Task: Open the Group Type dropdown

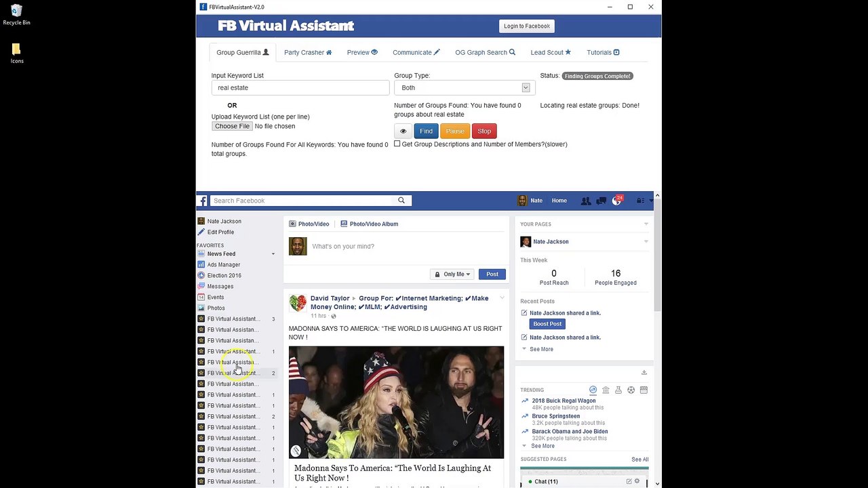Action: [465, 87]
